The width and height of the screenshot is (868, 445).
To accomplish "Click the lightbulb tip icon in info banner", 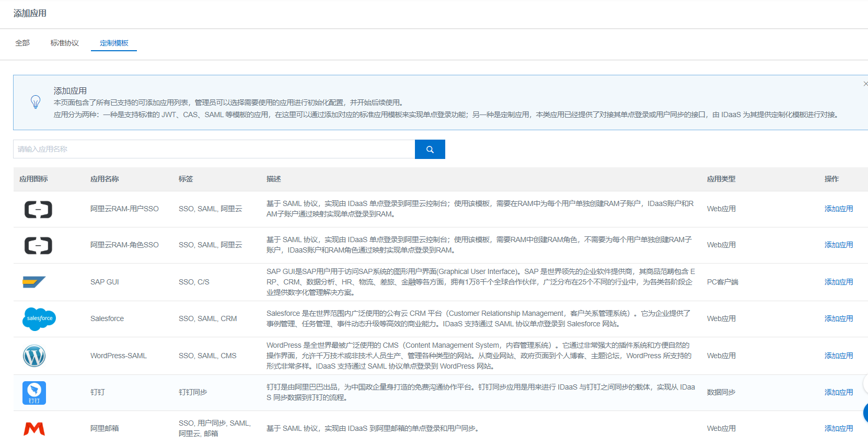I will 36,101.
